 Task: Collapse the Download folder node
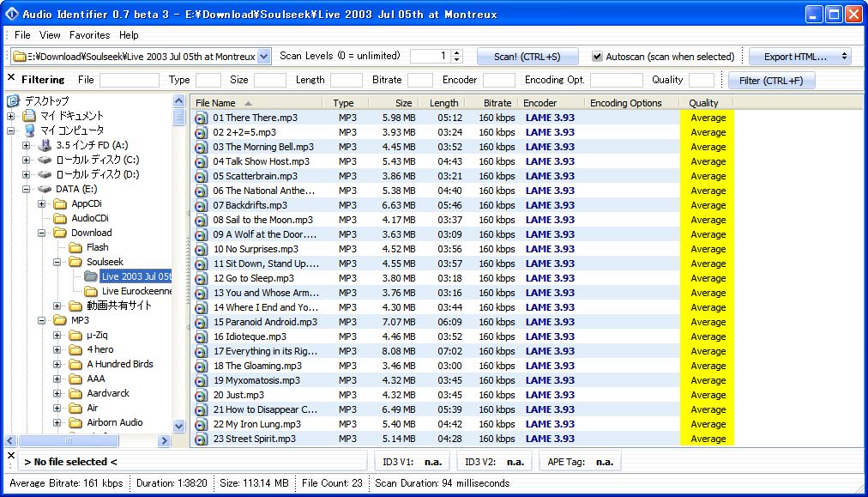point(41,233)
